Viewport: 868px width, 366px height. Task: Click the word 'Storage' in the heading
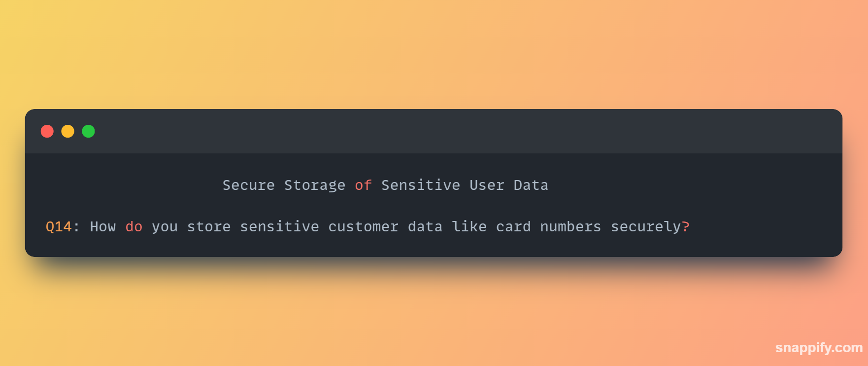315,185
